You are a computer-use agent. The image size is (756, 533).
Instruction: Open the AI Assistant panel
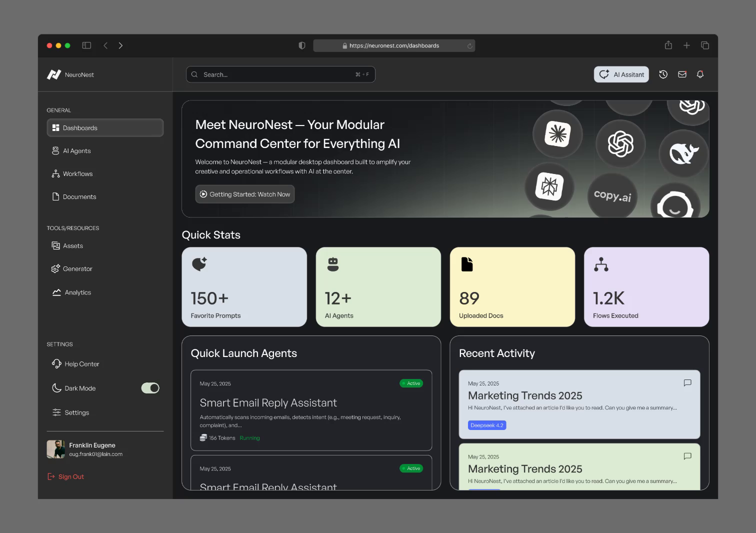(621, 74)
